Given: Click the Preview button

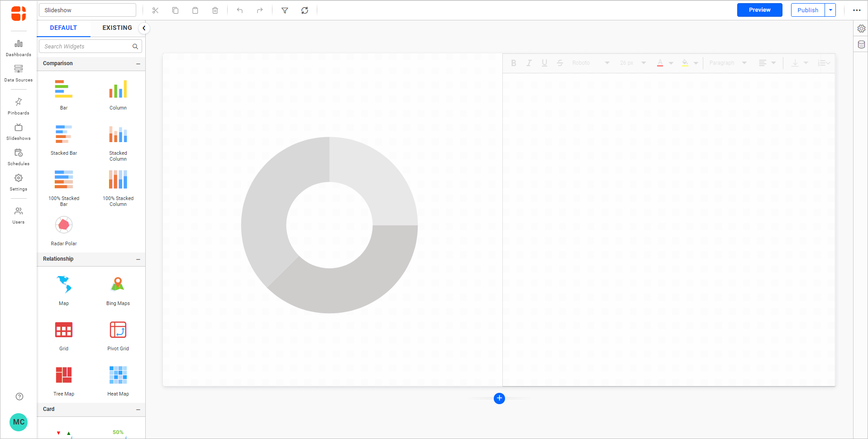Looking at the screenshot, I should point(759,10).
